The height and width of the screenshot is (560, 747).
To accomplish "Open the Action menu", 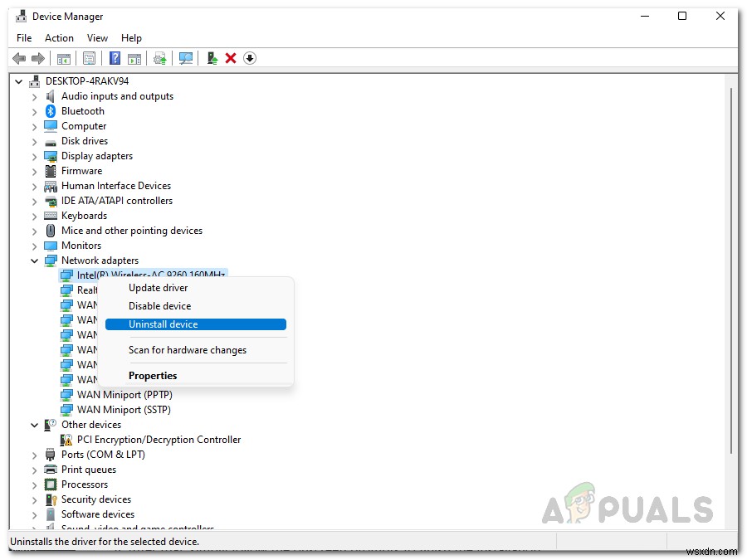I will pos(59,38).
